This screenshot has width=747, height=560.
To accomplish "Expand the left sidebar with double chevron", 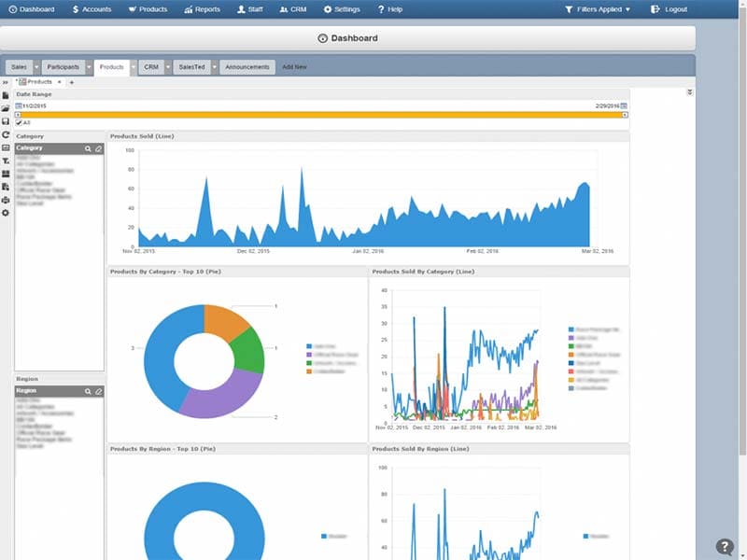I will pos(6,82).
